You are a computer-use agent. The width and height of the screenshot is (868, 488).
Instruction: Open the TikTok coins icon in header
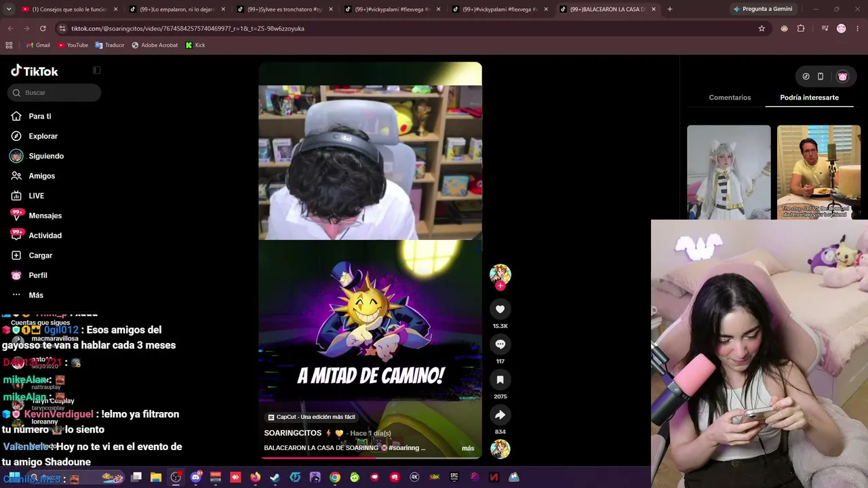coord(806,77)
